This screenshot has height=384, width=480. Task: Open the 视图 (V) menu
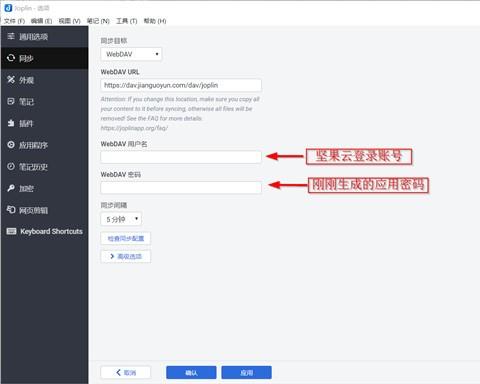[69, 21]
